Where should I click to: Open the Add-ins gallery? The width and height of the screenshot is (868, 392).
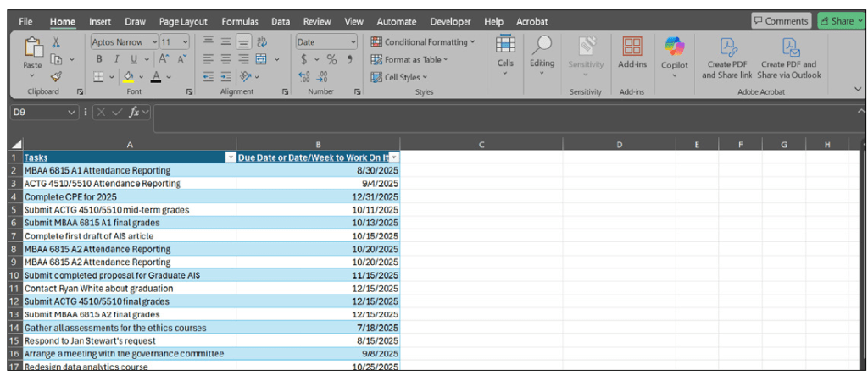coord(632,53)
